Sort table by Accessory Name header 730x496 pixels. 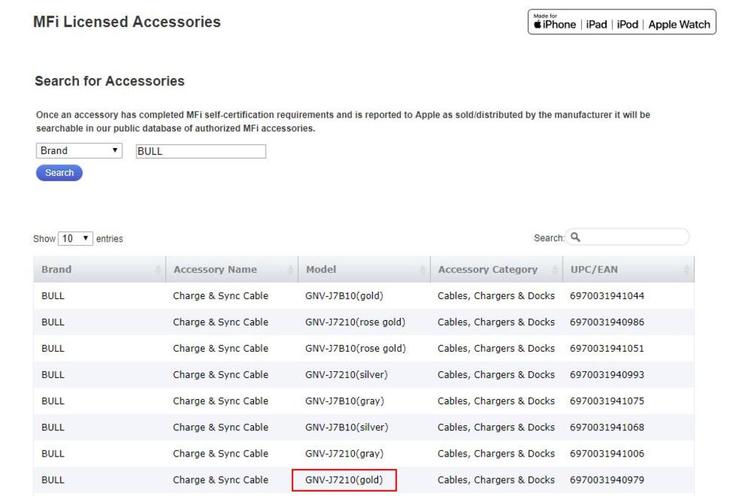tap(232, 269)
